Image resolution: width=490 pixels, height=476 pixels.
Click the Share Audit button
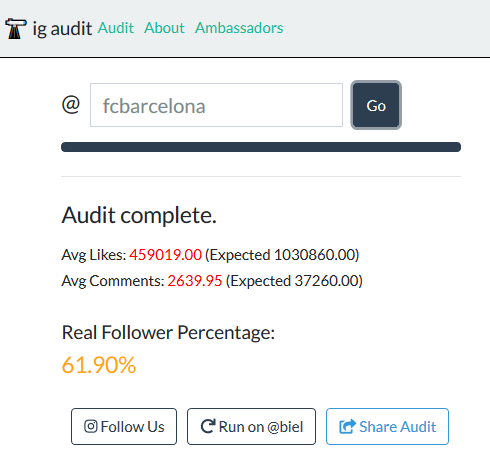[x=387, y=426]
